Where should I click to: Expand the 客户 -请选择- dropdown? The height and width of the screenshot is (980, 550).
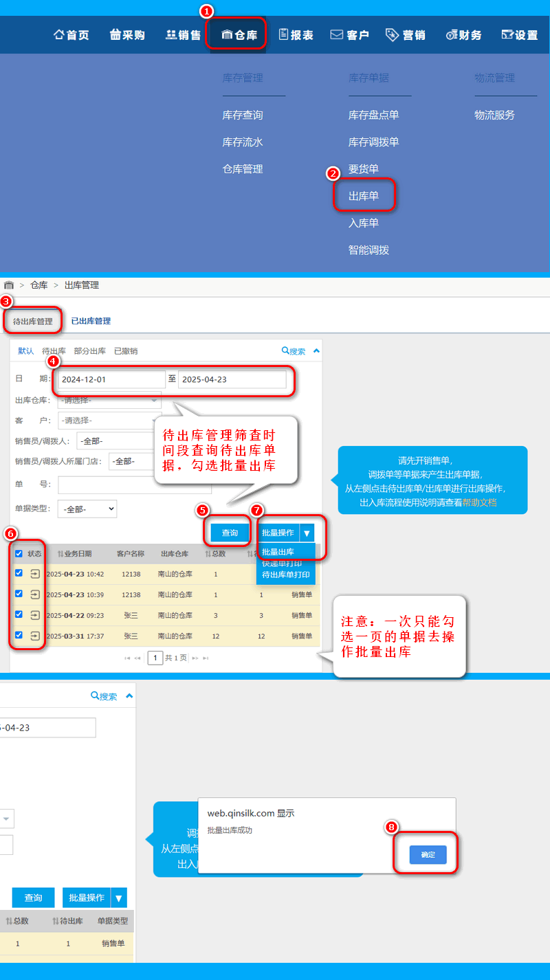point(110,420)
